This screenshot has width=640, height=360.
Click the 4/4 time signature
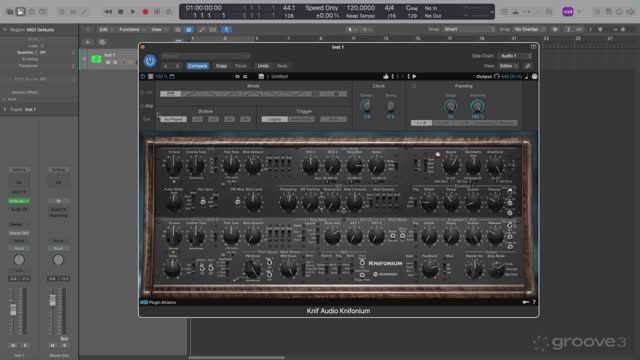389,8
